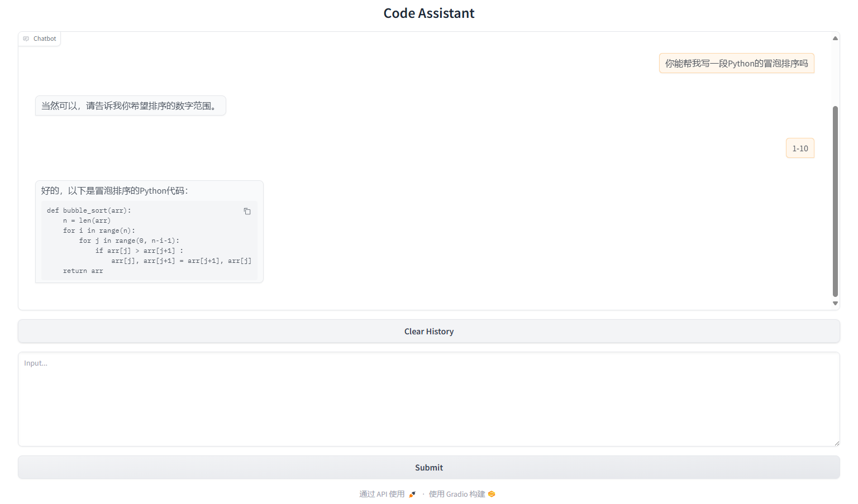This screenshot has width=858, height=504.
Task: Click the Chatbot label icon
Action: (26, 39)
